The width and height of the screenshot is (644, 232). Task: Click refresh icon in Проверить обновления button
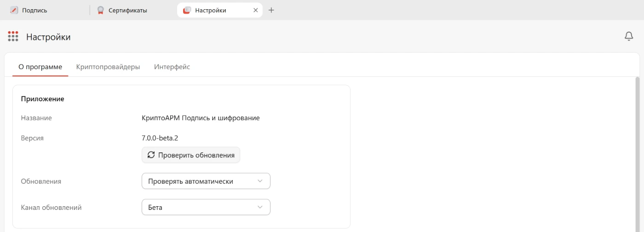coord(151,155)
